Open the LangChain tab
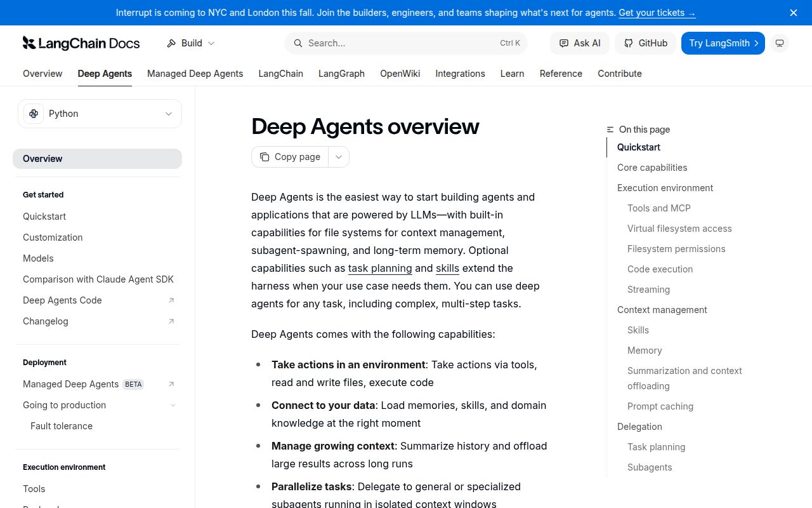This screenshot has height=508, width=812. (x=281, y=74)
